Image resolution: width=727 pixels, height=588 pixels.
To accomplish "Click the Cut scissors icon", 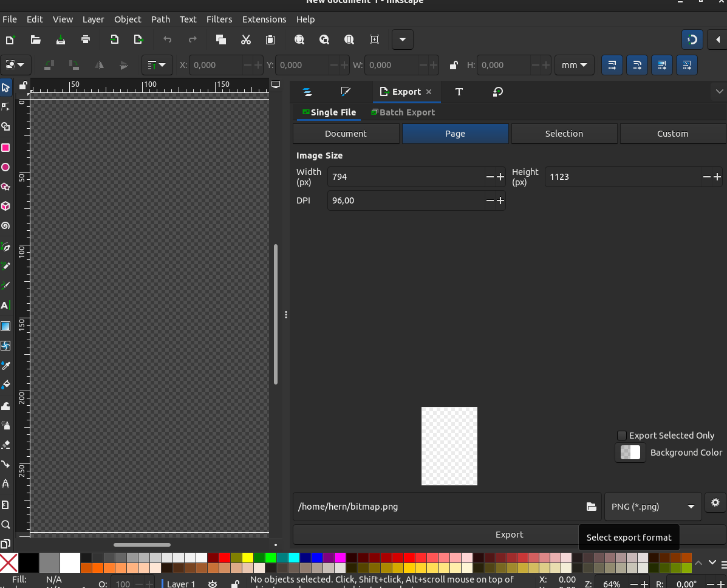I will [246, 39].
